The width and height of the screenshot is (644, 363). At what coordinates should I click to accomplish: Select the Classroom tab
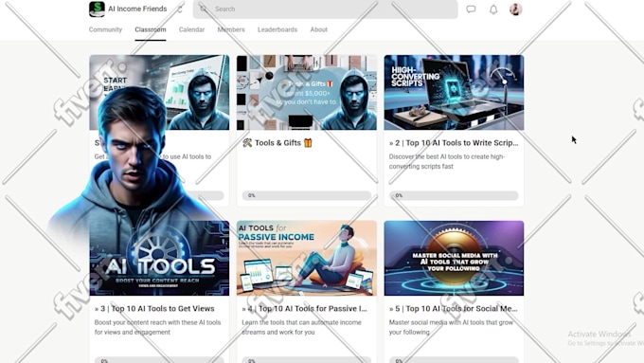[x=151, y=29]
